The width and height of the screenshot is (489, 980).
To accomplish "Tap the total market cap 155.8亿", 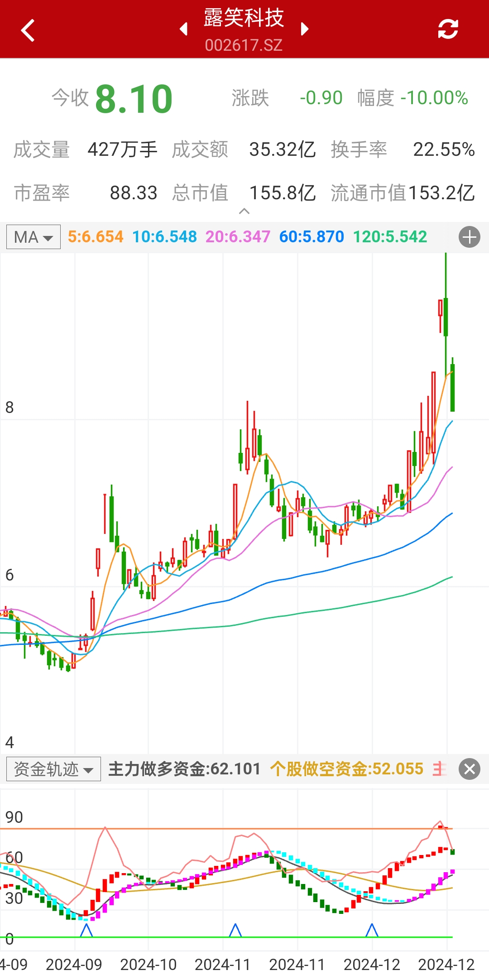I will [x=282, y=193].
